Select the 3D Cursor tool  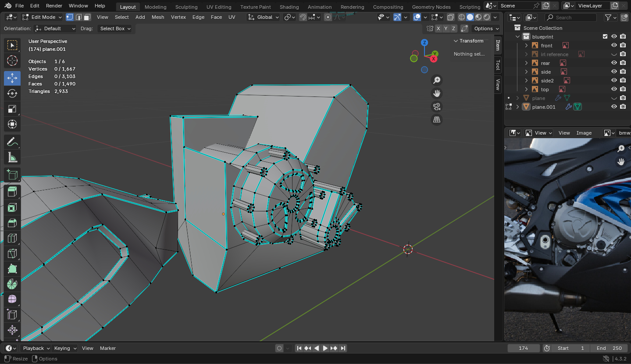12,61
